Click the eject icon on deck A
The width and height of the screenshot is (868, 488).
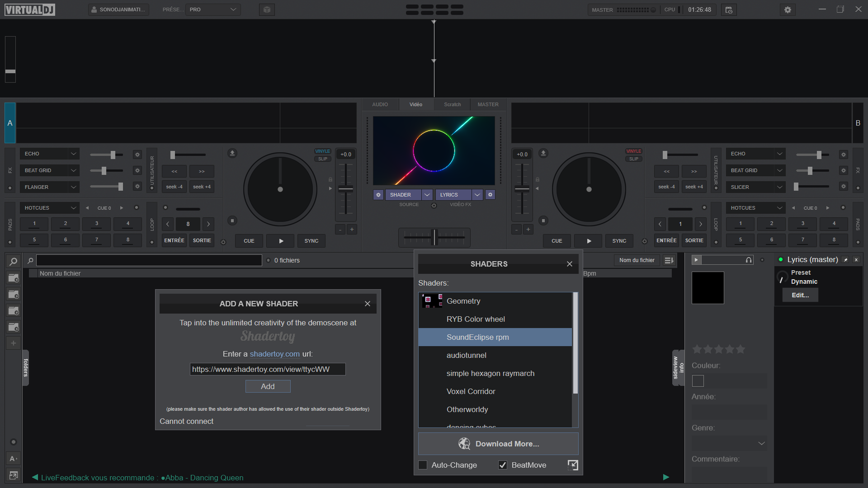(232, 153)
